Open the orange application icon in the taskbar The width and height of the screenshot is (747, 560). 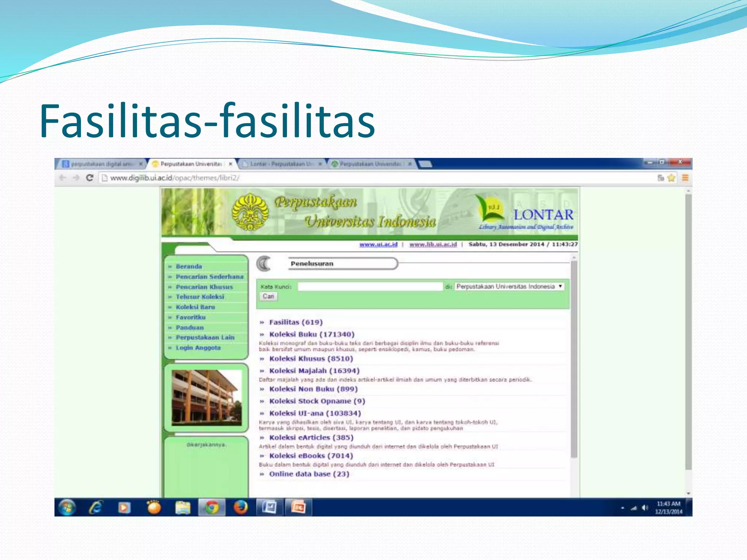click(x=154, y=507)
